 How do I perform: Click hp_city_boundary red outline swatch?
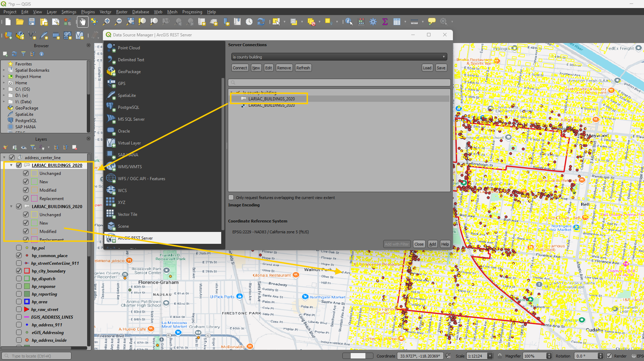pos(27,271)
